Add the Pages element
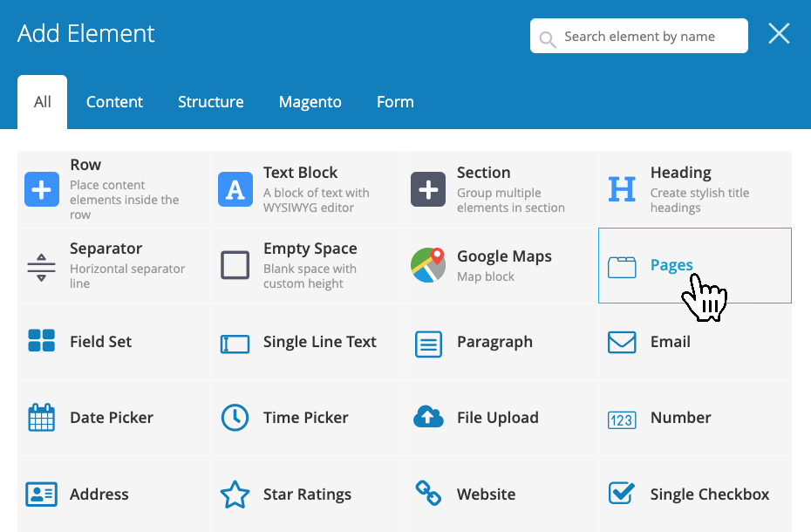The image size is (811, 532). coord(671,265)
